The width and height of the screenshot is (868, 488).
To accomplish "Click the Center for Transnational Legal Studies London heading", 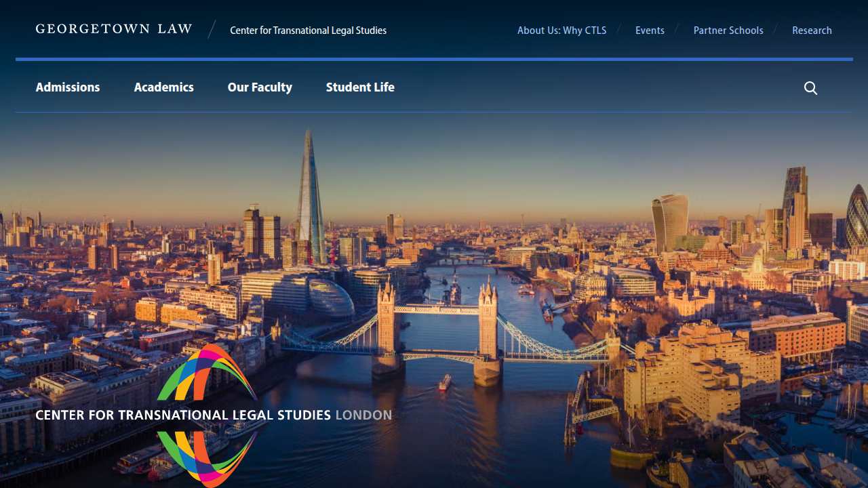I will pyautogui.click(x=214, y=415).
